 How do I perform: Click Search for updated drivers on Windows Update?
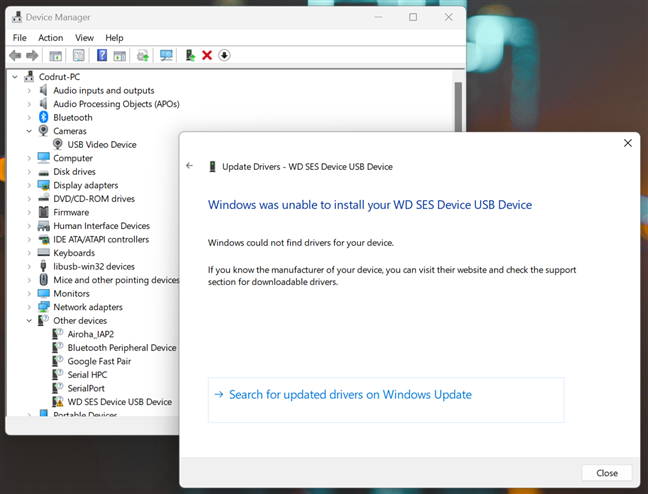386,400
